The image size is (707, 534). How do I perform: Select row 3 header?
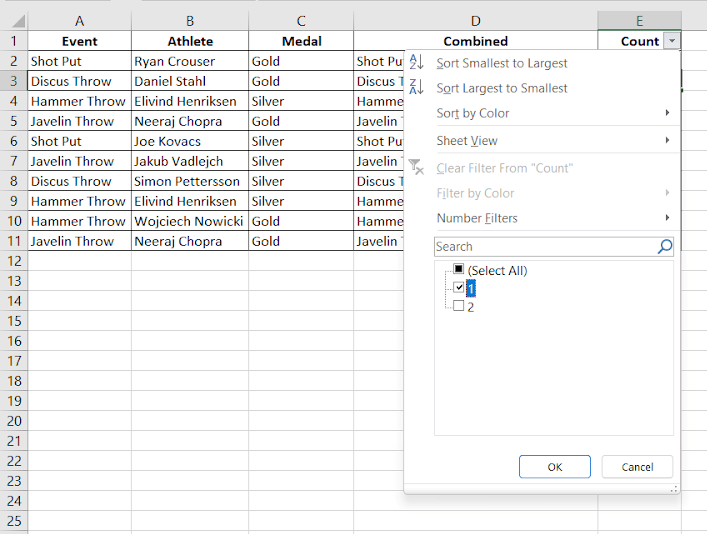[14, 81]
